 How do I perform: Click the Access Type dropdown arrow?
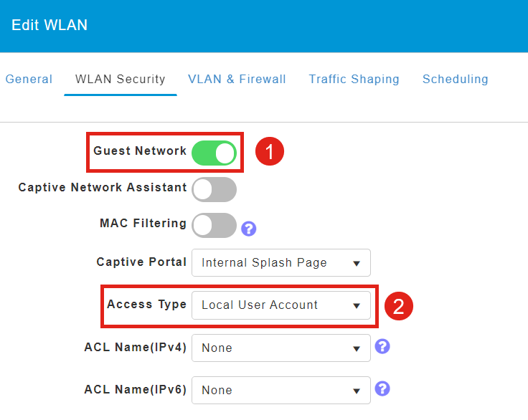pos(357,306)
